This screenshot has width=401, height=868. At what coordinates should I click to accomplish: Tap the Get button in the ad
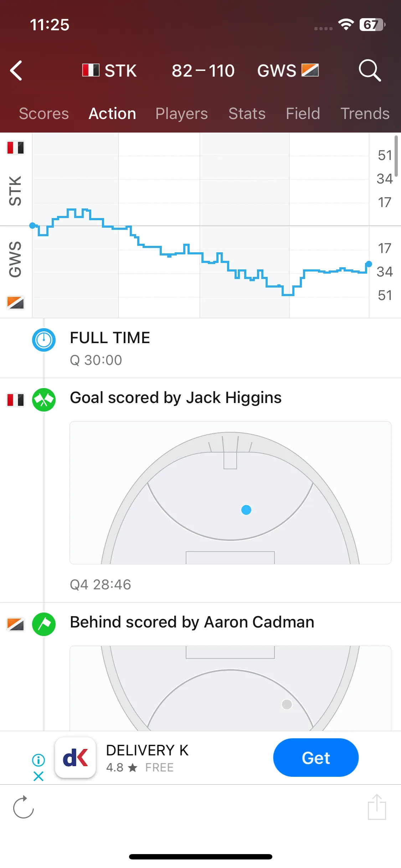[x=316, y=758]
